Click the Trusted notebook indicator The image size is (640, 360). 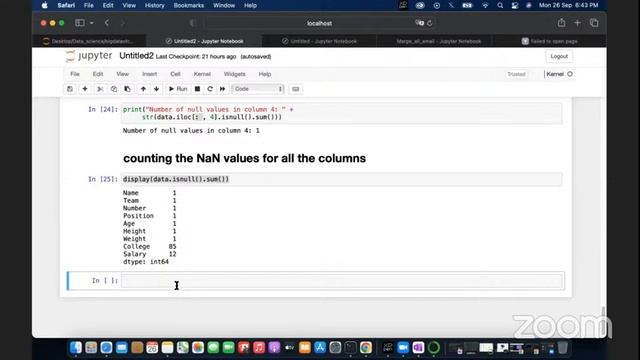(x=516, y=74)
